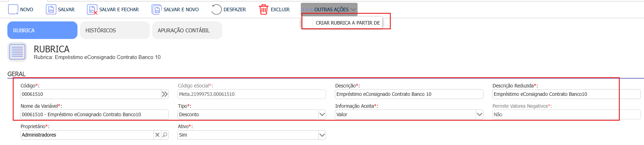
Task: Open the Outras Ações menu
Action: [329, 9]
